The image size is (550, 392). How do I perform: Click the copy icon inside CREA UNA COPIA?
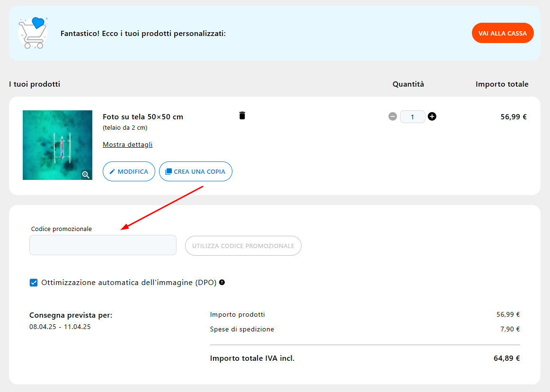(x=168, y=172)
